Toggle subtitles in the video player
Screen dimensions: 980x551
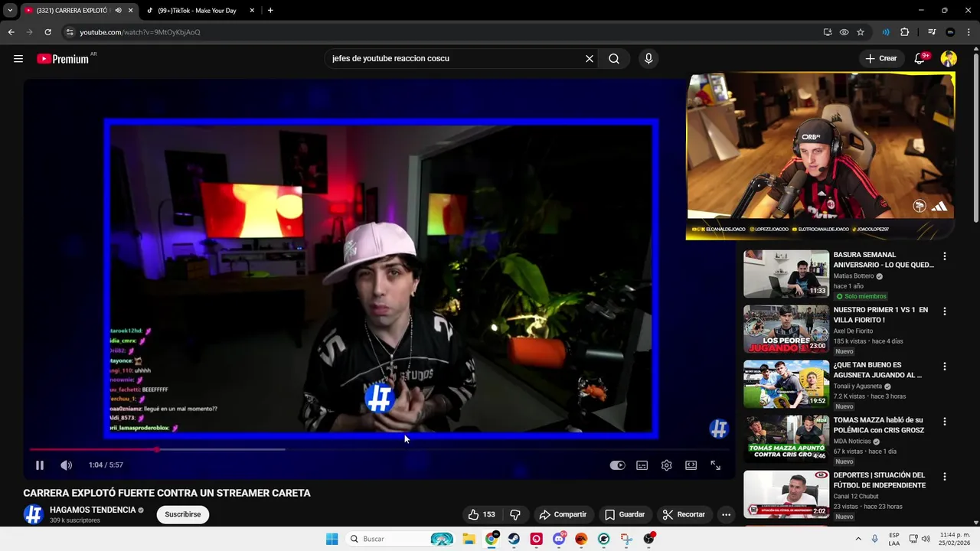coord(642,465)
